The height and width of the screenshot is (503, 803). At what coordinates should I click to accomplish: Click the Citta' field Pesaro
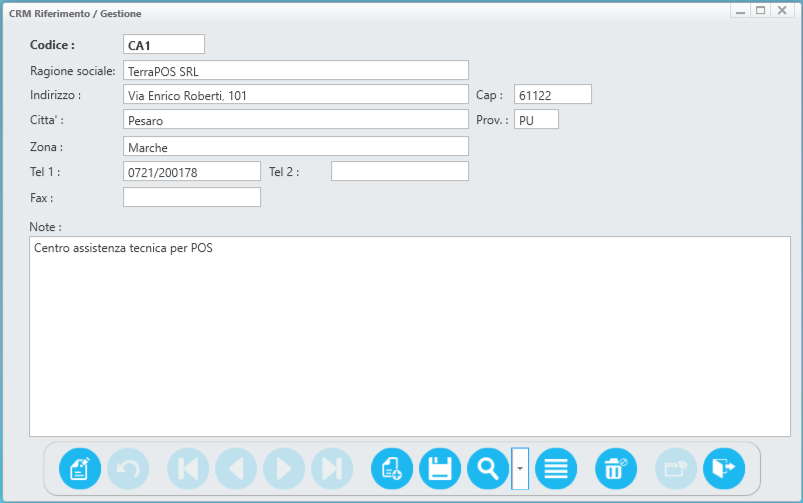click(296, 119)
